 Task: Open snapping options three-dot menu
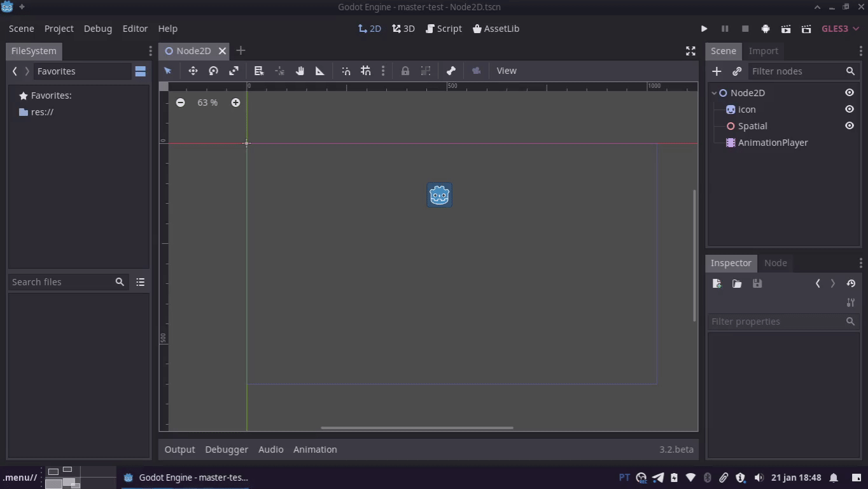pos(383,71)
